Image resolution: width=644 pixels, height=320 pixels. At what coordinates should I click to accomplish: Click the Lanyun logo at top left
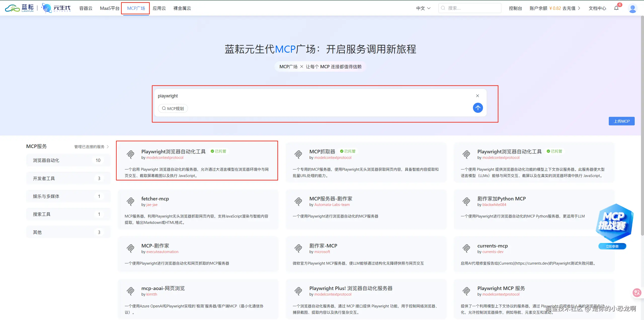(19, 8)
